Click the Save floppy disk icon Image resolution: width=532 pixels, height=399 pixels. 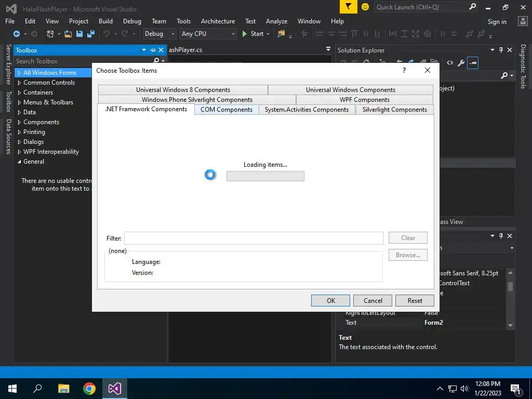coord(79,34)
